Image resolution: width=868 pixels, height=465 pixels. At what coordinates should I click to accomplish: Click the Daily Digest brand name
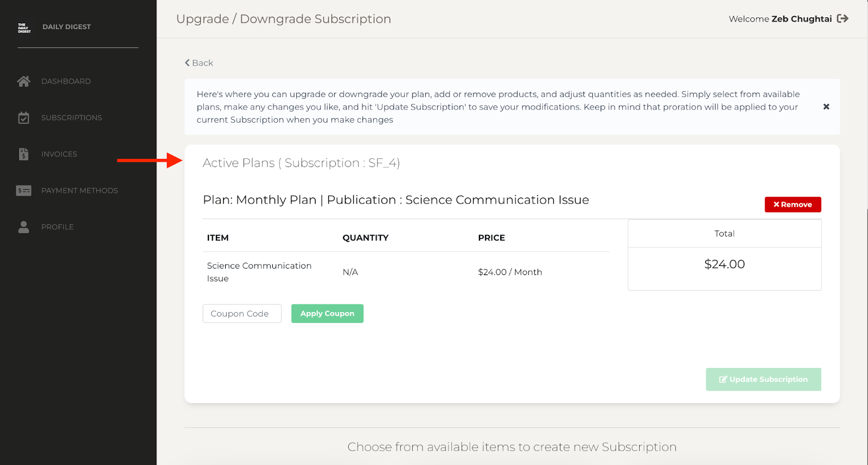click(67, 27)
